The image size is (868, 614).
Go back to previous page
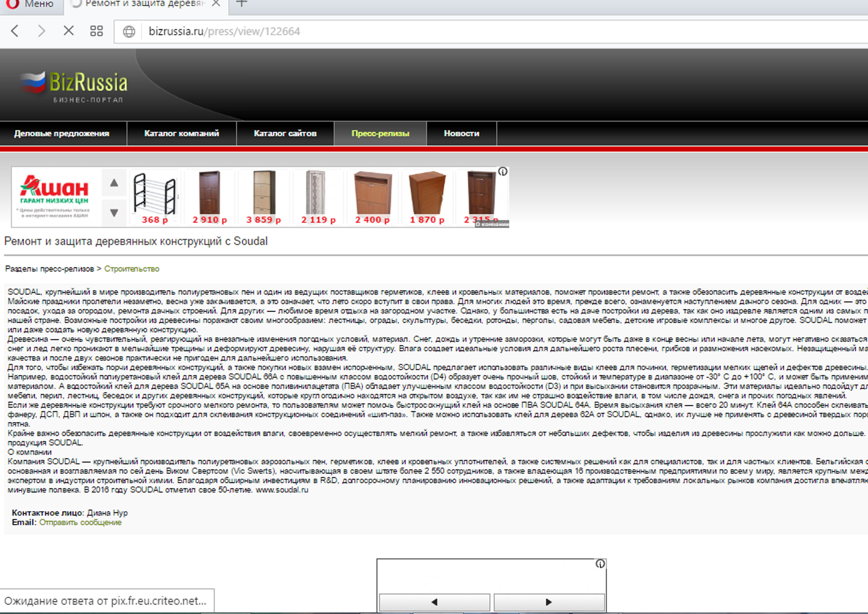coord(15,31)
